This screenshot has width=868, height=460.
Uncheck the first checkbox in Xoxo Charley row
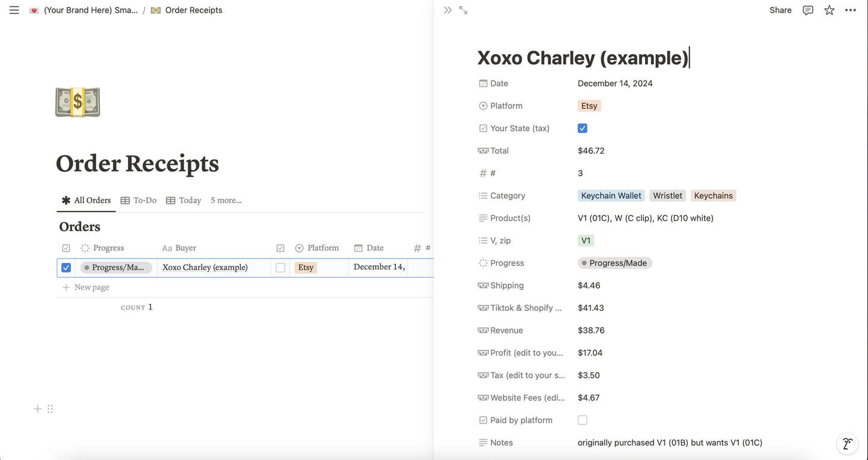click(66, 268)
